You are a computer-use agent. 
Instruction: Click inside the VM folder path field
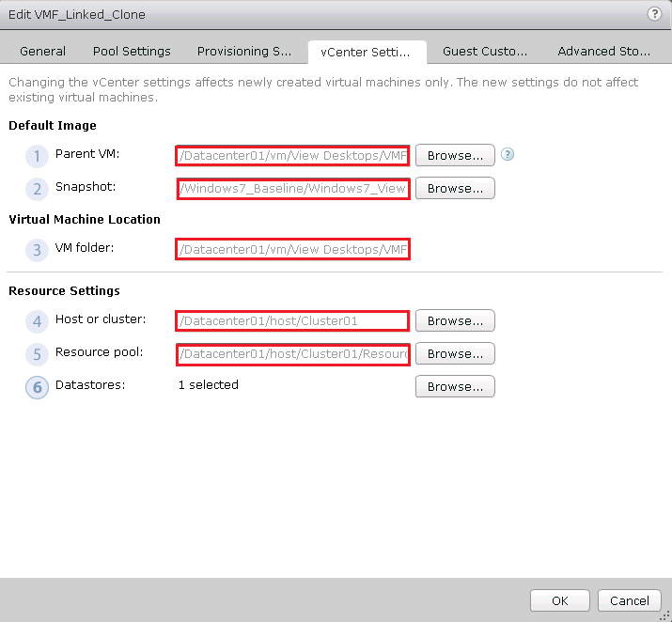292,250
